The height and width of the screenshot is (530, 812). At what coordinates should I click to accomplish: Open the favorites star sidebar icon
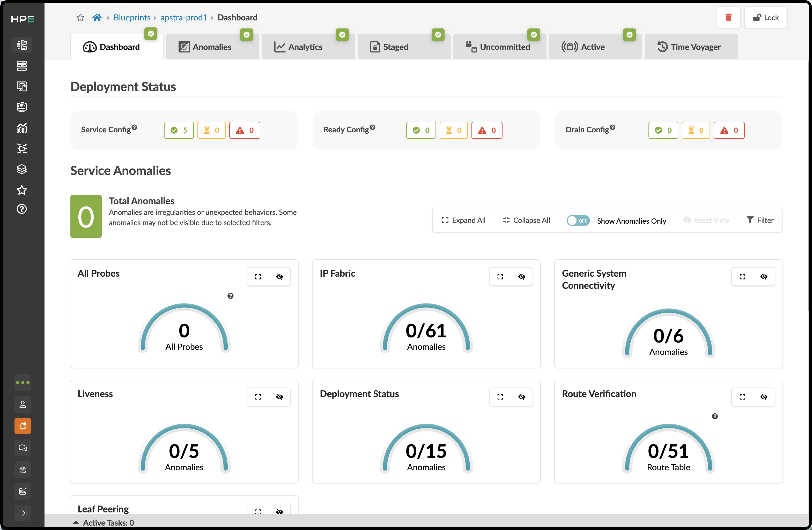22,190
